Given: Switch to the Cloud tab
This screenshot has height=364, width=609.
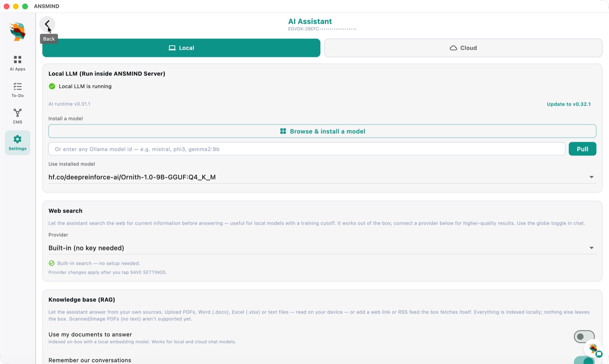Looking at the screenshot, I should tap(463, 48).
